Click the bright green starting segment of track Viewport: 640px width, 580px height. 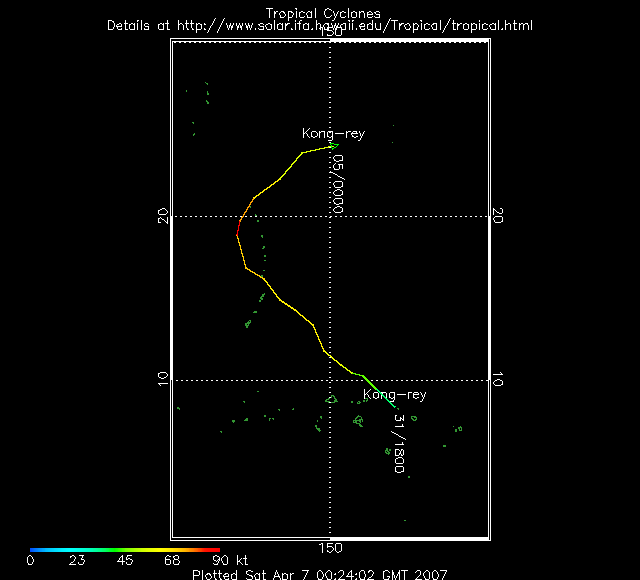tap(370, 382)
